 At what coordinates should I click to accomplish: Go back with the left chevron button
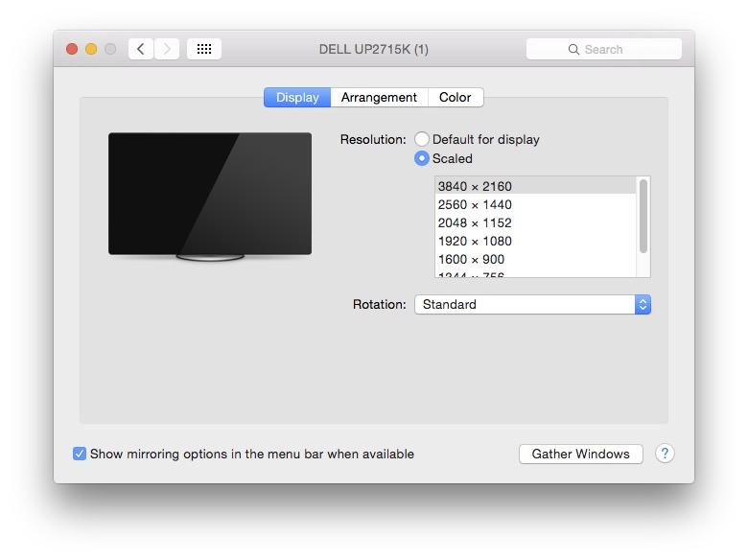pos(141,49)
